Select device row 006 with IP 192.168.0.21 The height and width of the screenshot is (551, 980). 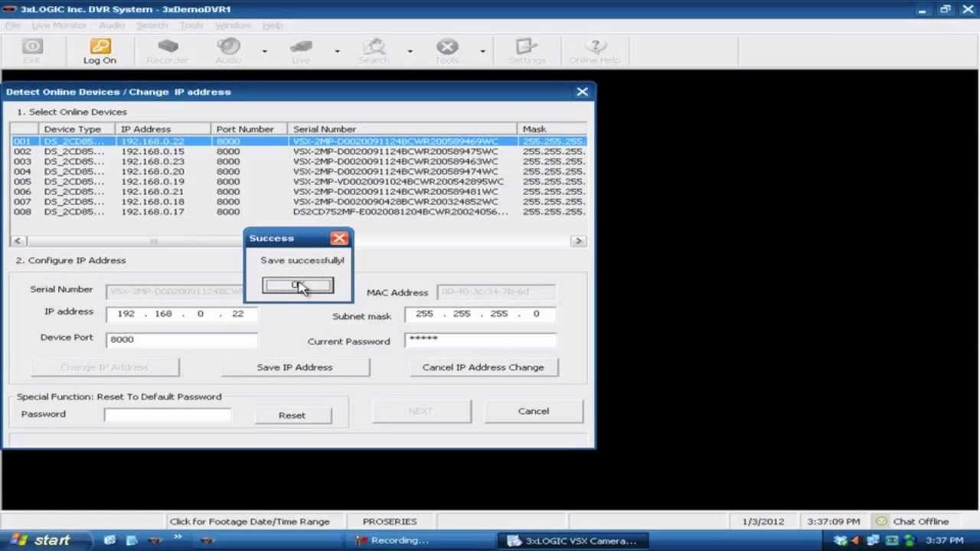(299, 191)
